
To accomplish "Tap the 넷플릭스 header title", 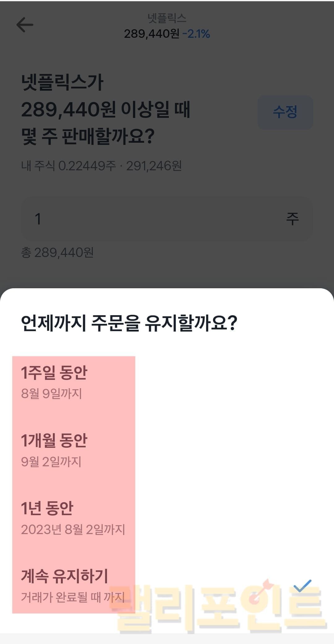I will tap(167, 18).
